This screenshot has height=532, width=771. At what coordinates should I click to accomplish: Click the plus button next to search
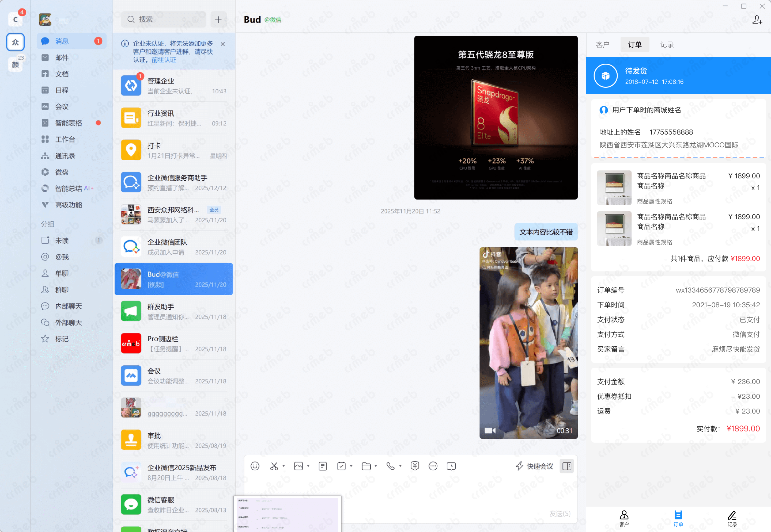coord(218,20)
